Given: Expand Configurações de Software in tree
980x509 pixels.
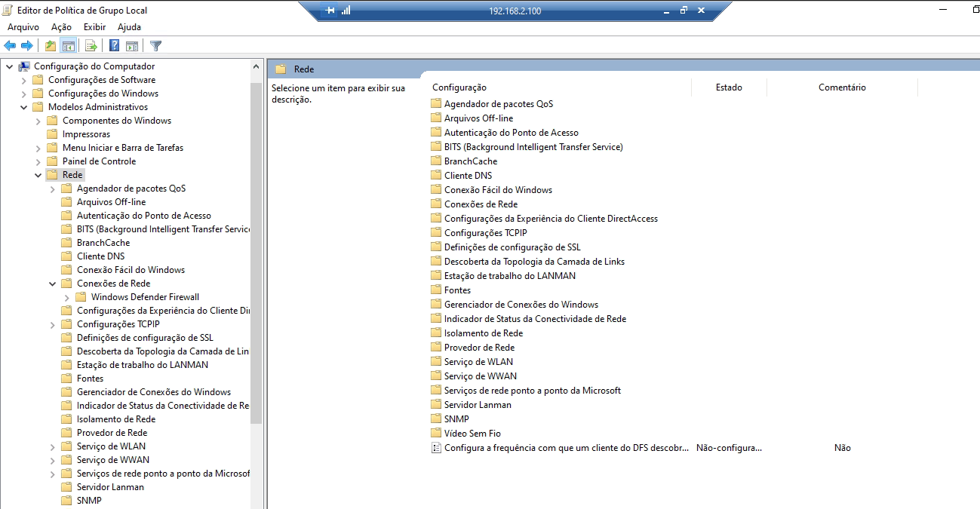Looking at the screenshot, I should [x=23, y=80].
